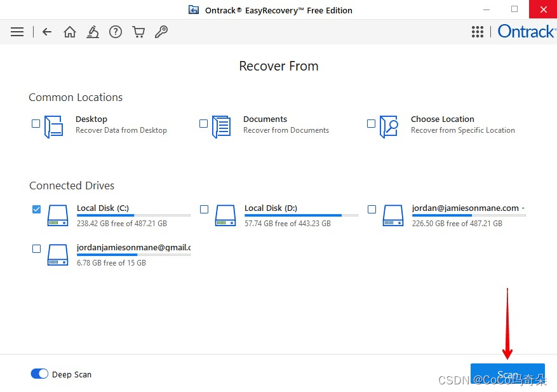Click the shopping cart buy icon
Screen dimensions: 557x392
point(138,32)
